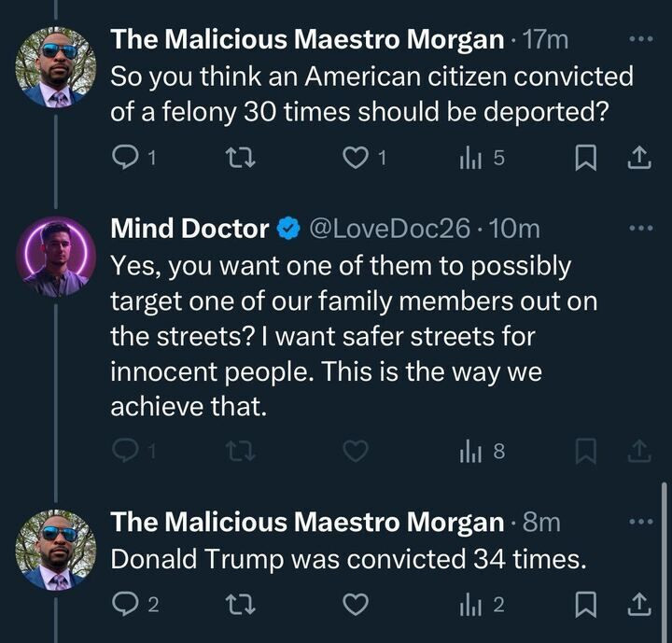672x643 pixels.
Task: Open more options on Mind Doctor's tweet
Action: point(641,228)
